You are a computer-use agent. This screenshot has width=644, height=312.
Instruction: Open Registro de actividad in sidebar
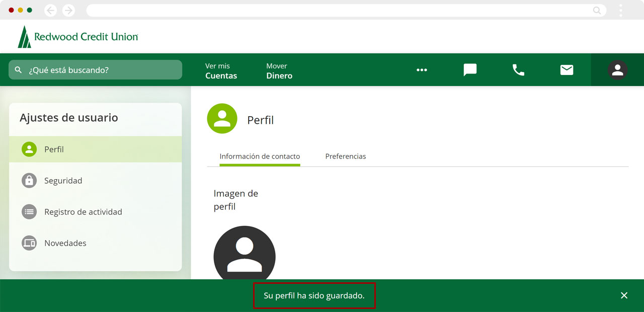point(83,212)
